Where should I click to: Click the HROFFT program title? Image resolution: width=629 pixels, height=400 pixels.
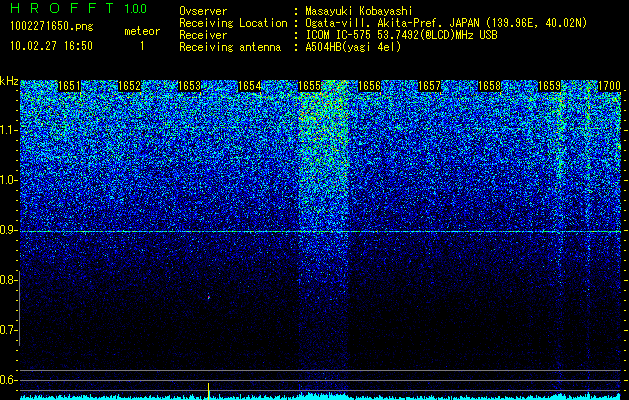tap(62, 8)
